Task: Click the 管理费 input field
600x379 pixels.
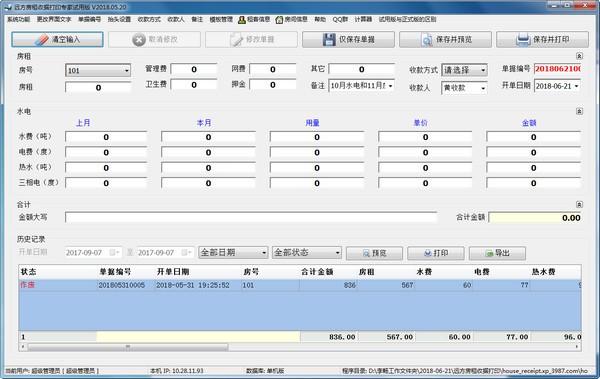Action: (x=194, y=69)
